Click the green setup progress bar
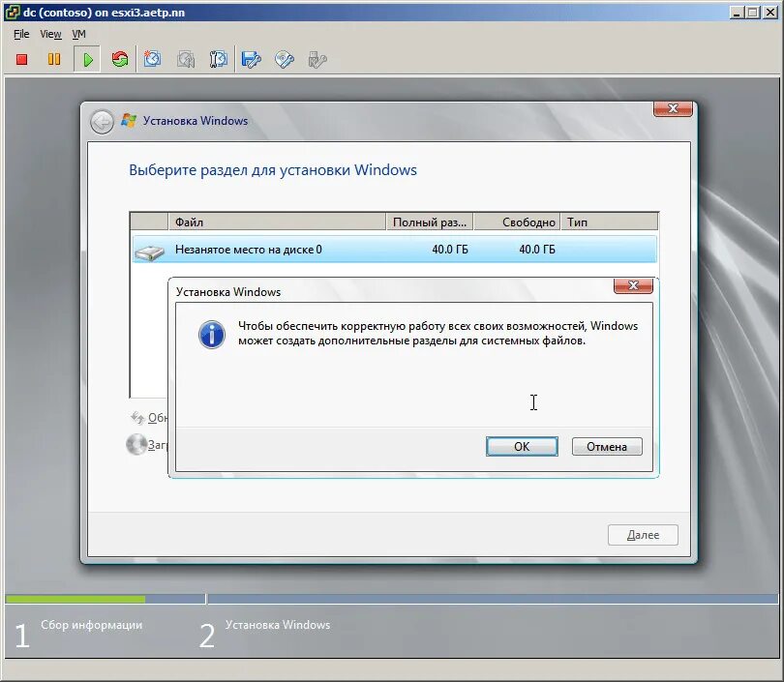 point(75,599)
